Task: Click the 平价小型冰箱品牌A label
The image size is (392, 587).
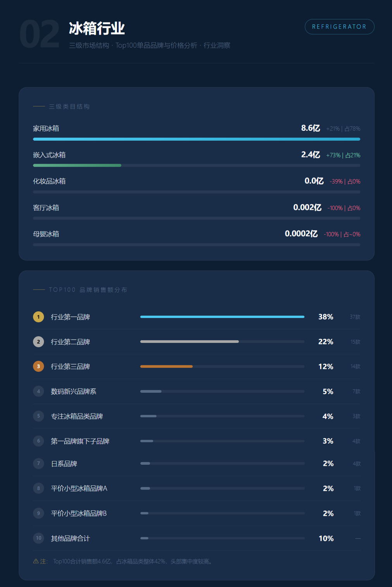Action: pyautogui.click(x=79, y=488)
